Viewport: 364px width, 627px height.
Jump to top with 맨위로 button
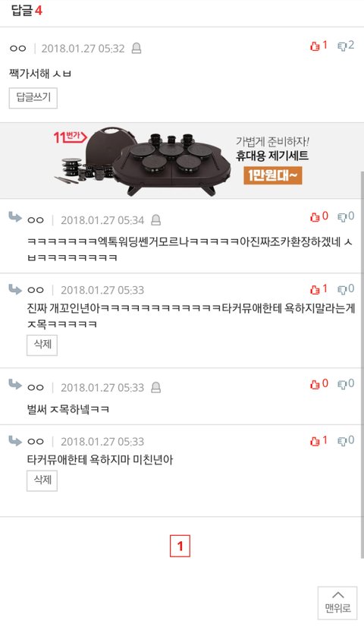(338, 603)
